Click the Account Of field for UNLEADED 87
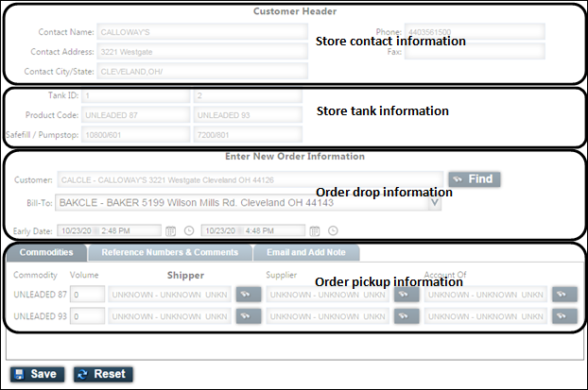588x390 pixels. point(486,295)
